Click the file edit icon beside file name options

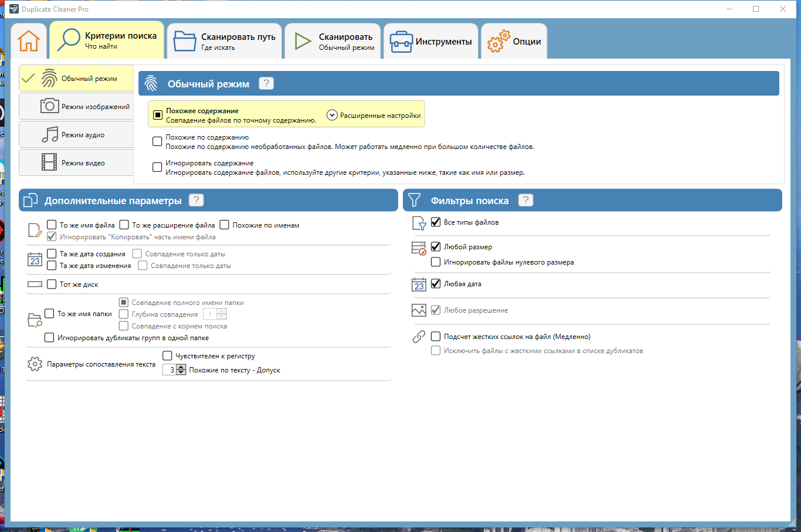(x=35, y=231)
